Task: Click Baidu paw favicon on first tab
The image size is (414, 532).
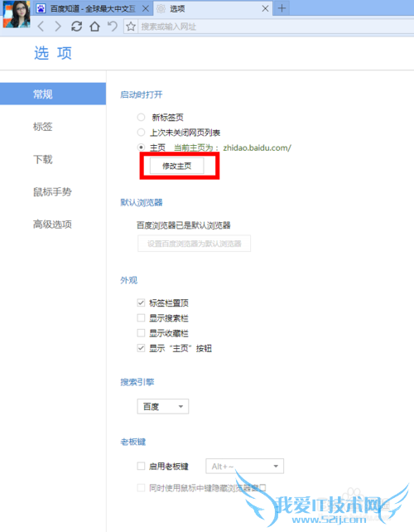Action: point(41,8)
